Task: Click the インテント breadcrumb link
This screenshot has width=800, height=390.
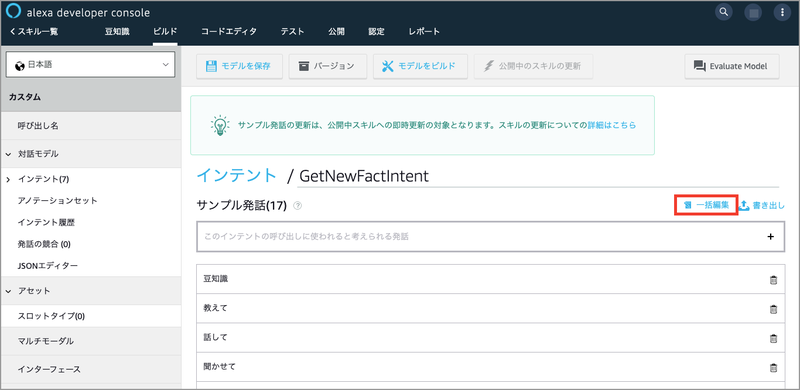Action: click(x=236, y=176)
